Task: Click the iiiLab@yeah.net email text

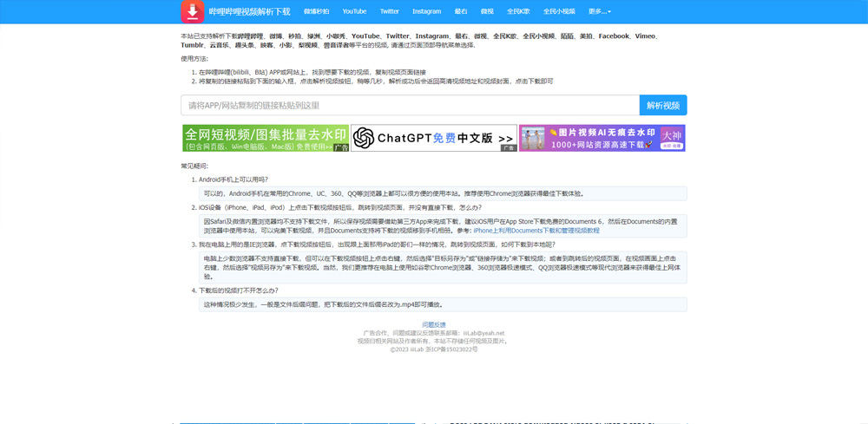Action: pos(483,333)
